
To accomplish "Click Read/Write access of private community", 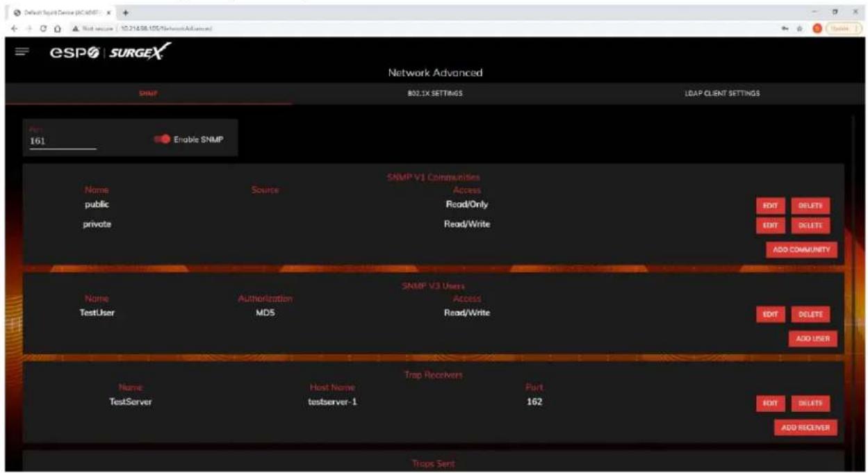I will click(467, 224).
